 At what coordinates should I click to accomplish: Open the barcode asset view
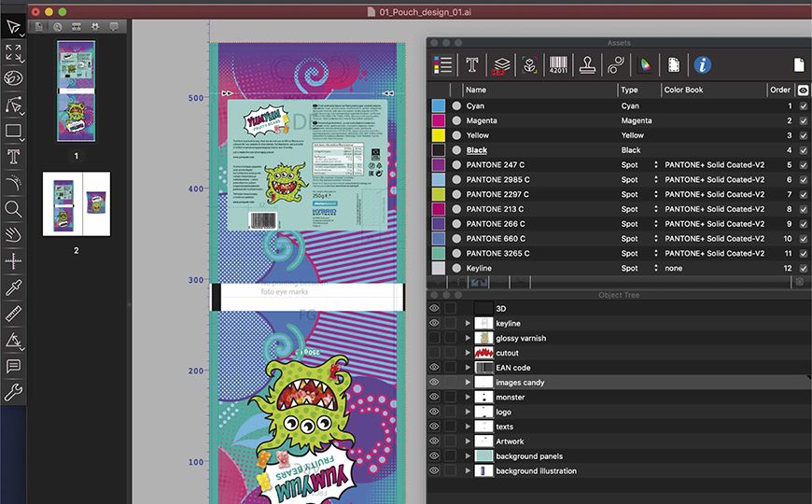(x=558, y=65)
